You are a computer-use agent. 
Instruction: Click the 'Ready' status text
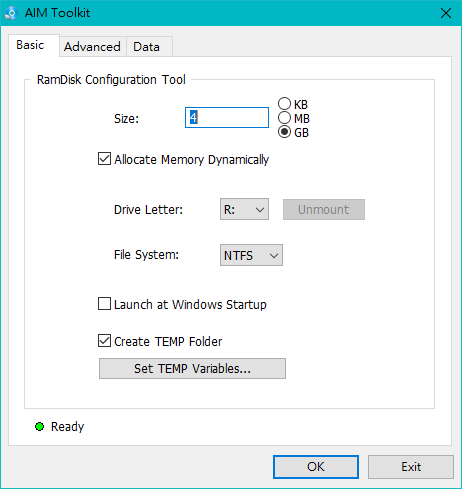[x=67, y=426]
